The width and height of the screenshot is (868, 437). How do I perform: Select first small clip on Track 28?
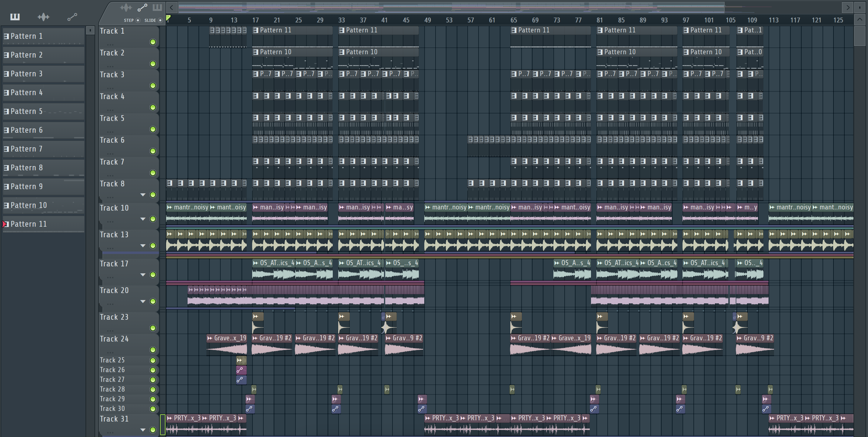[x=254, y=389]
